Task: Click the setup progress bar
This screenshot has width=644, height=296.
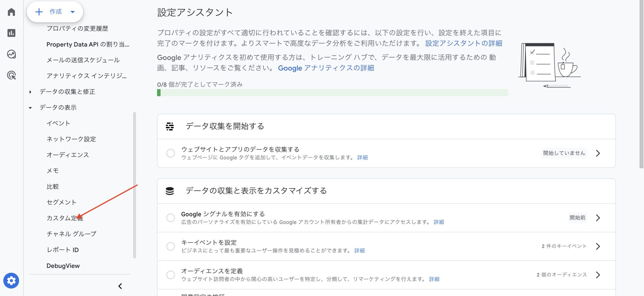Action: point(332,93)
